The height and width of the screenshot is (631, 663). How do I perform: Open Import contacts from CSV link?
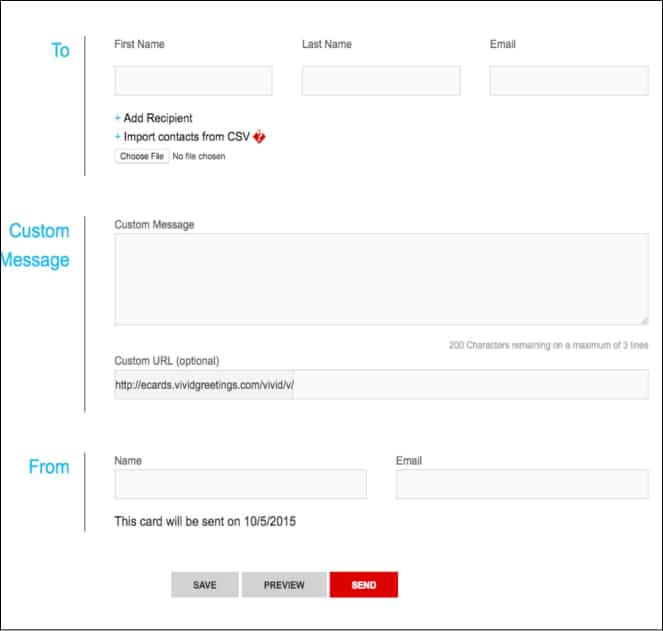click(186, 137)
